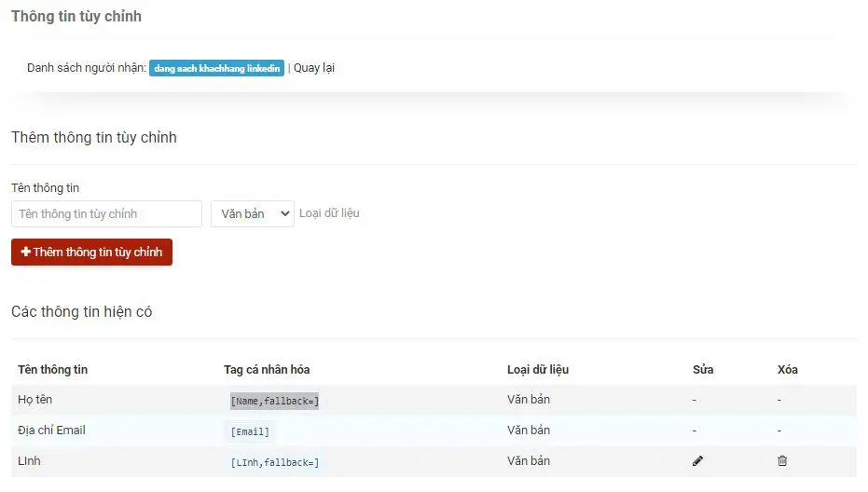Image resolution: width=868 pixels, height=492 pixels.
Task: Click the Văn bản cell in LInh row
Action: click(529, 461)
